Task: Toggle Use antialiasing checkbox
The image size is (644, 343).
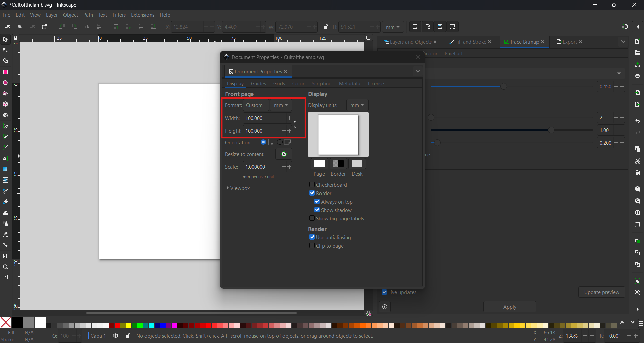Action: 312,237
